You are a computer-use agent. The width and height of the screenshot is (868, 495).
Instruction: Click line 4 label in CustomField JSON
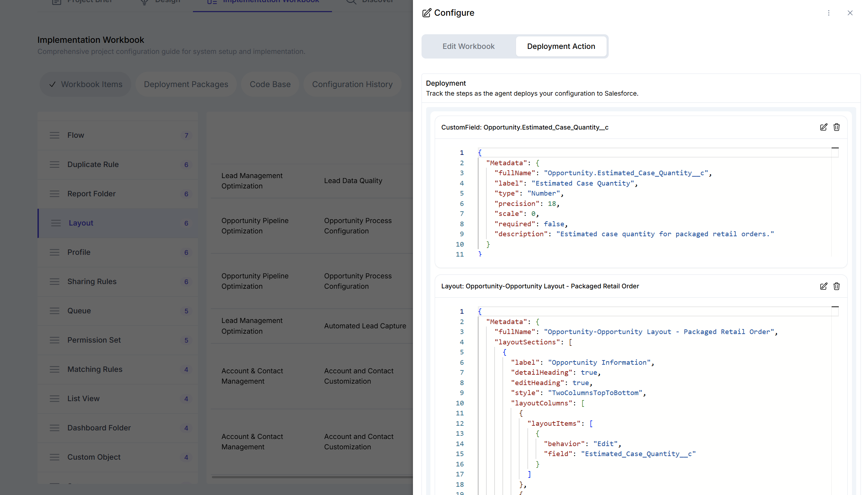566,183
